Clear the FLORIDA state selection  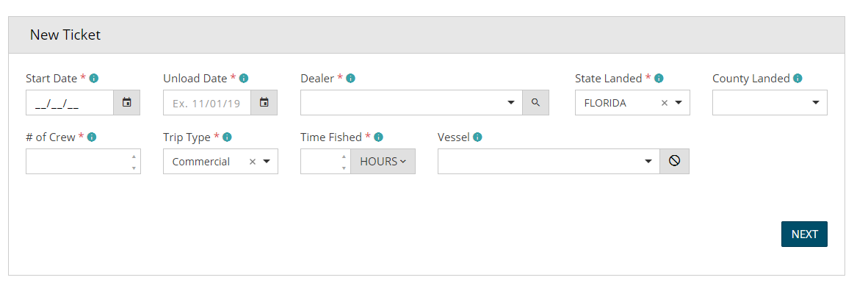(665, 103)
